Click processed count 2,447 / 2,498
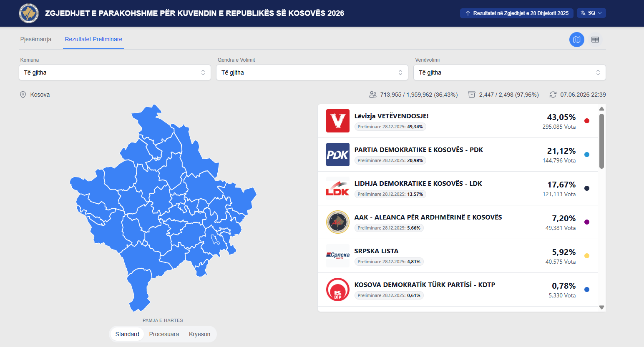 tap(509, 95)
